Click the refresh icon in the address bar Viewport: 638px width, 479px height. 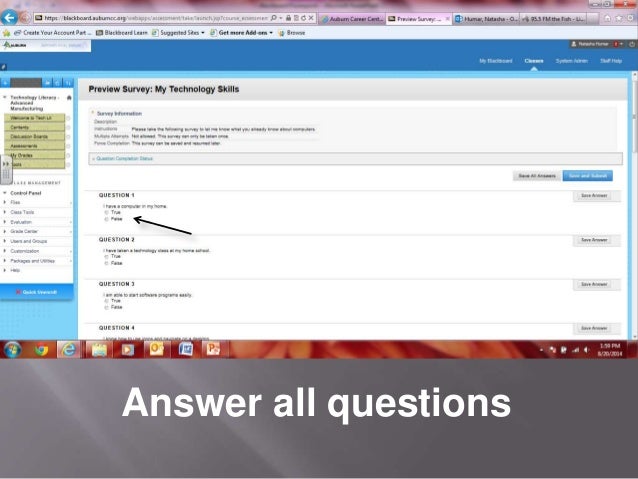coord(303,18)
